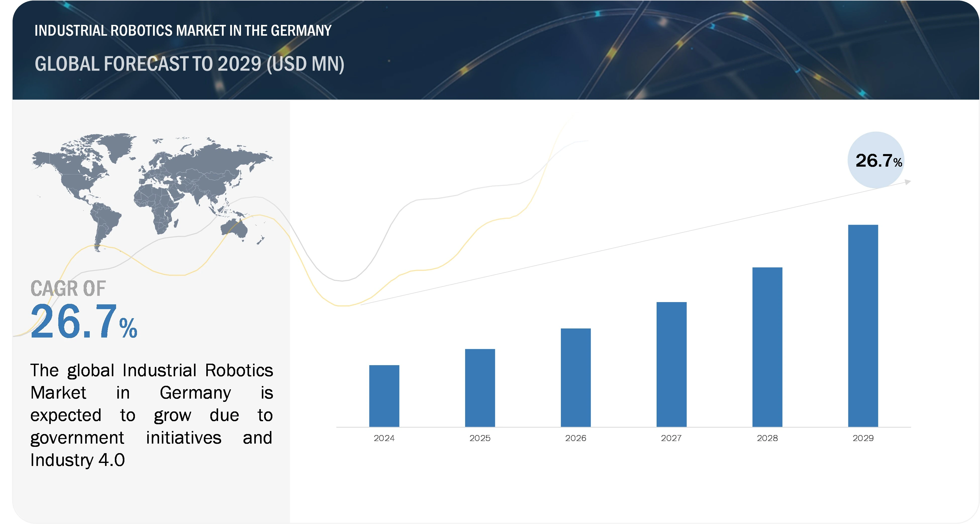Viewport: 980px width, 524px height.
Task: Select the 2027 bar
Action: pos(671,364)
